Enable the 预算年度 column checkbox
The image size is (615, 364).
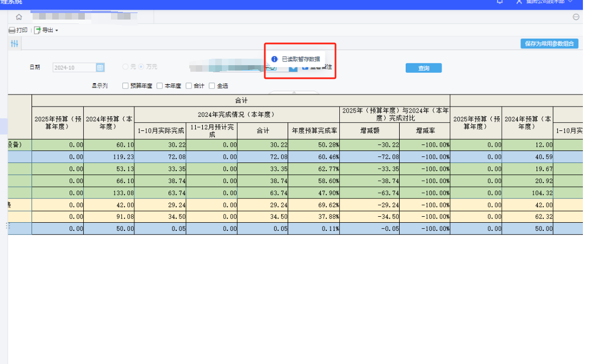125,86
